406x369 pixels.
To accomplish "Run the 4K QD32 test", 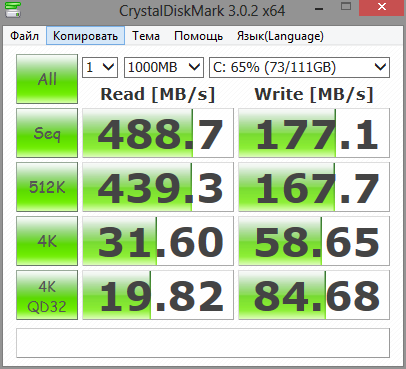I will 47,295.
